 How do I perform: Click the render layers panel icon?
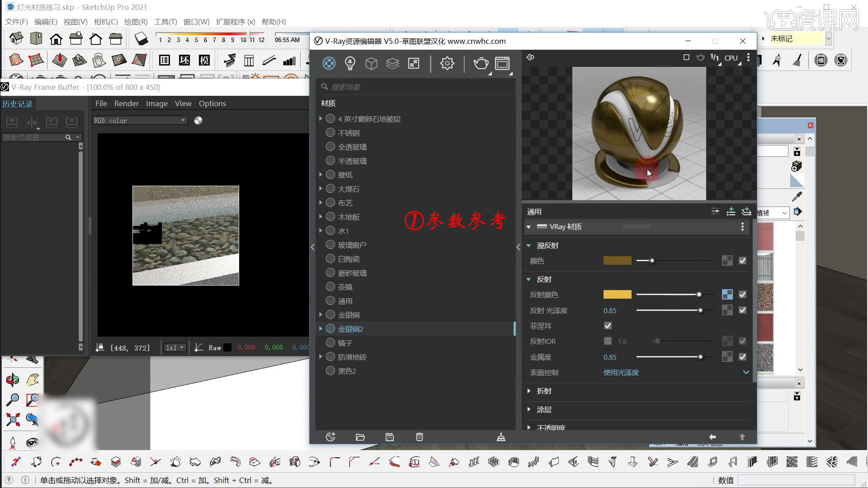point(392,64)
